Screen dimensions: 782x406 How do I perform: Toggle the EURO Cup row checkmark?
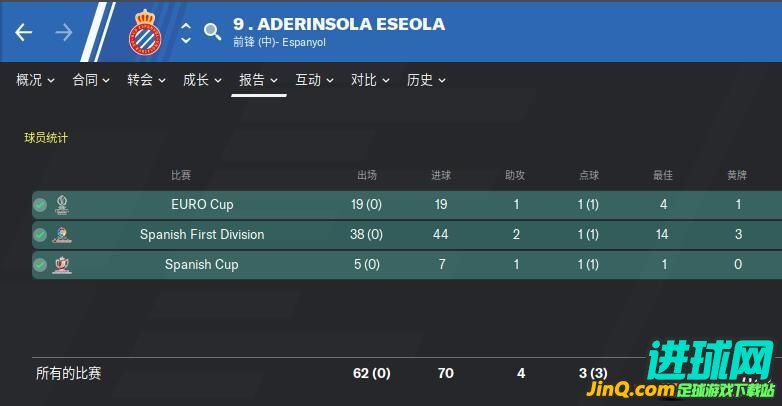pos(40,204)
